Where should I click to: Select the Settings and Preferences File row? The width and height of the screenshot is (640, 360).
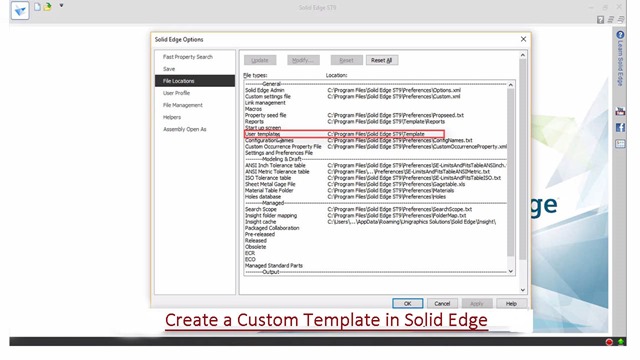pos(376,153)
